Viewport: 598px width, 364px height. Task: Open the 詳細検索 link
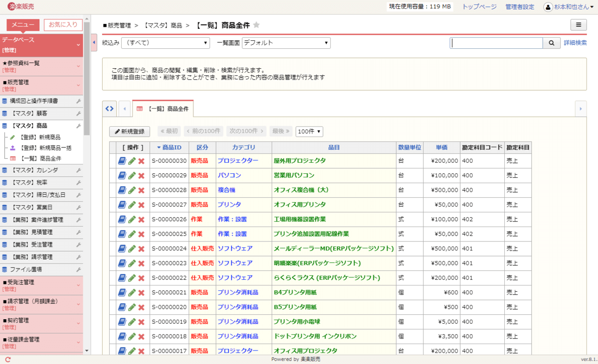tap(575, 43)
